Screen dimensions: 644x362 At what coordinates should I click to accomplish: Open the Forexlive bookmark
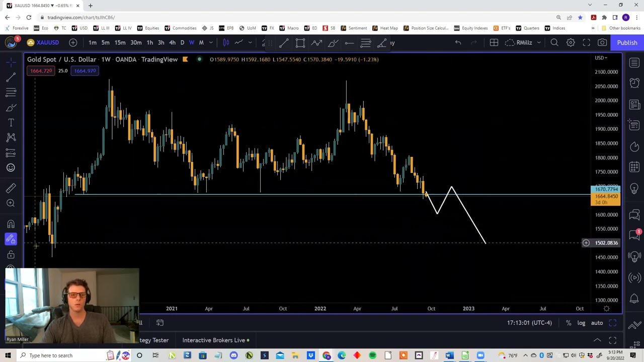tap(17, 28)
